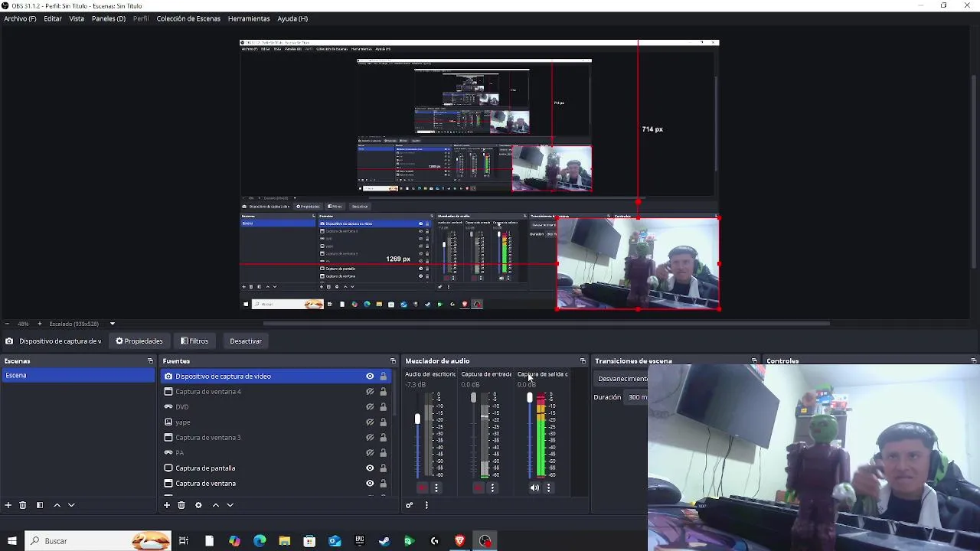Open Steam from the taskbar

384,541
